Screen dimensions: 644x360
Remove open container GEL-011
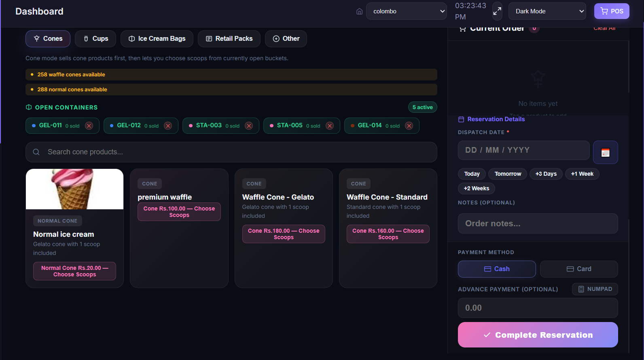coord(89,126)
